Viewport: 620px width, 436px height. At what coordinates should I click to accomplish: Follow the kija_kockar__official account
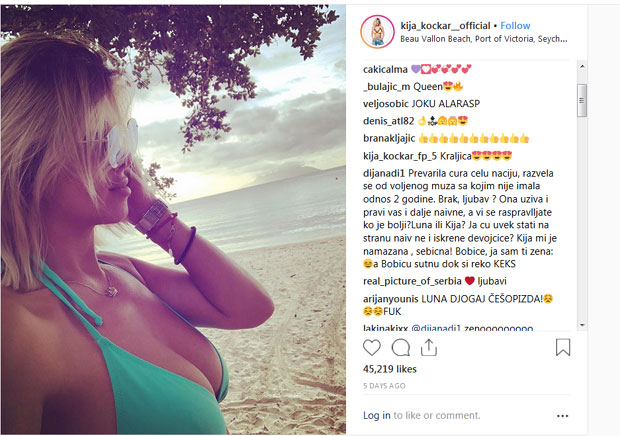(515, 26)
